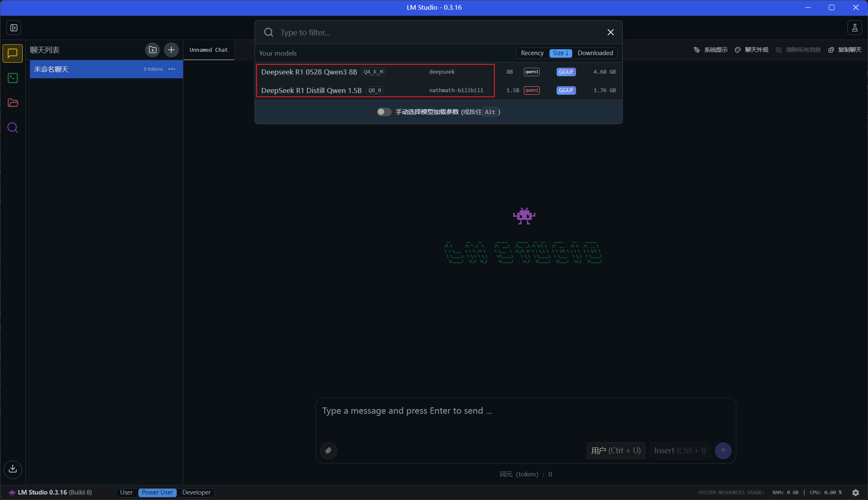
Task: Open the Developer terminal view
Action: pos(13,78)
